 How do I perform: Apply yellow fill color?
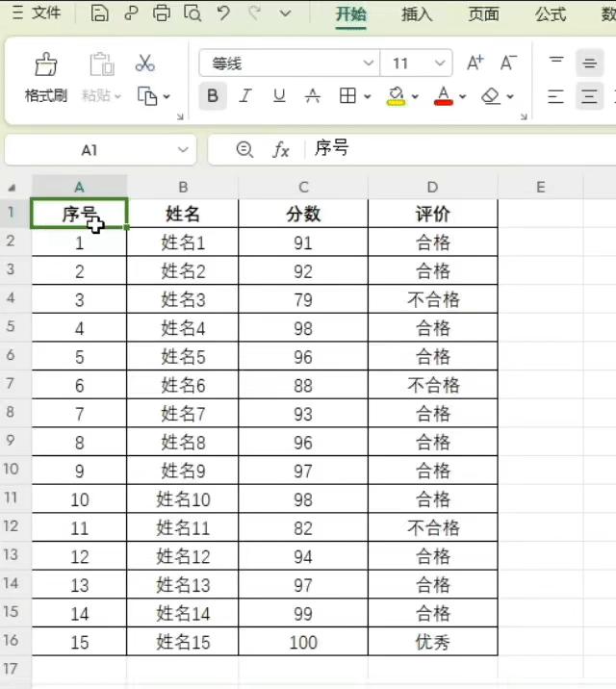(396, 96)
